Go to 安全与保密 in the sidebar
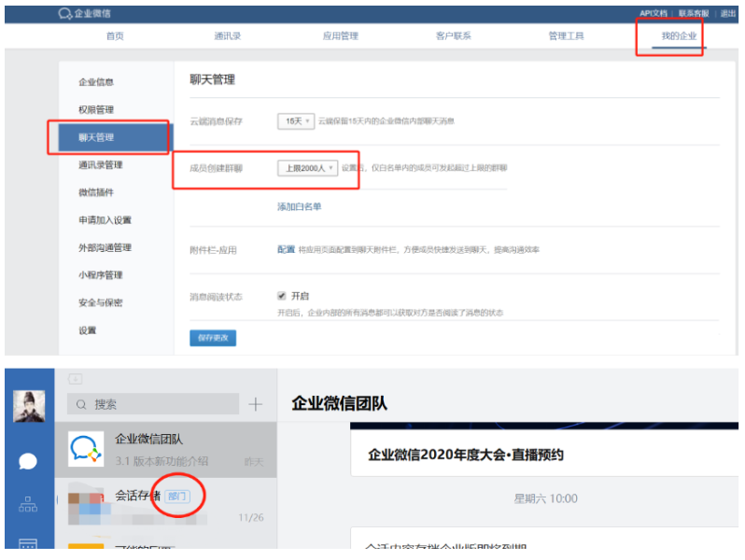Image resolution: width=745 pixels, height=560 pixels. tap(100, 302)
